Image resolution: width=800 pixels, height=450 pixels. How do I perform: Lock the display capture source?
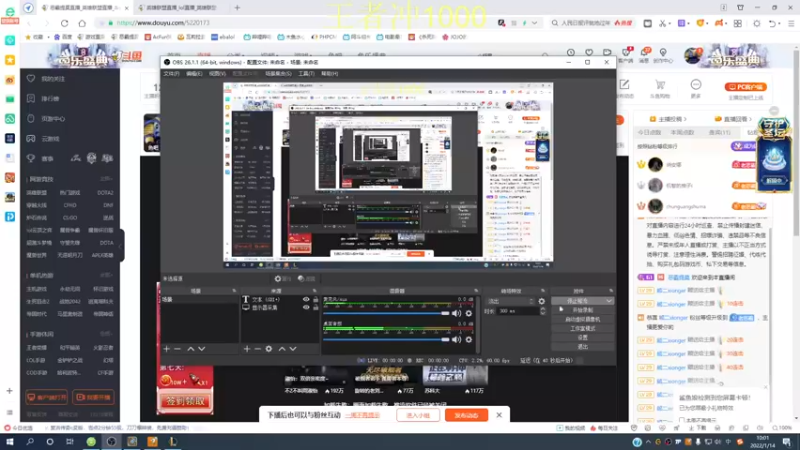pyautogui.click(x=316, y=308)
